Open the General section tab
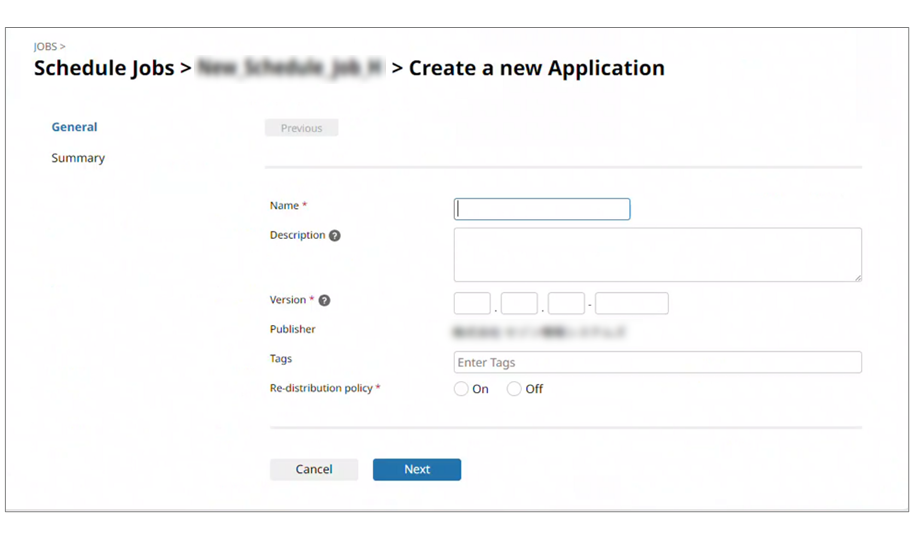915x552 pixels. pyautogui.click(x=74, y=127)
